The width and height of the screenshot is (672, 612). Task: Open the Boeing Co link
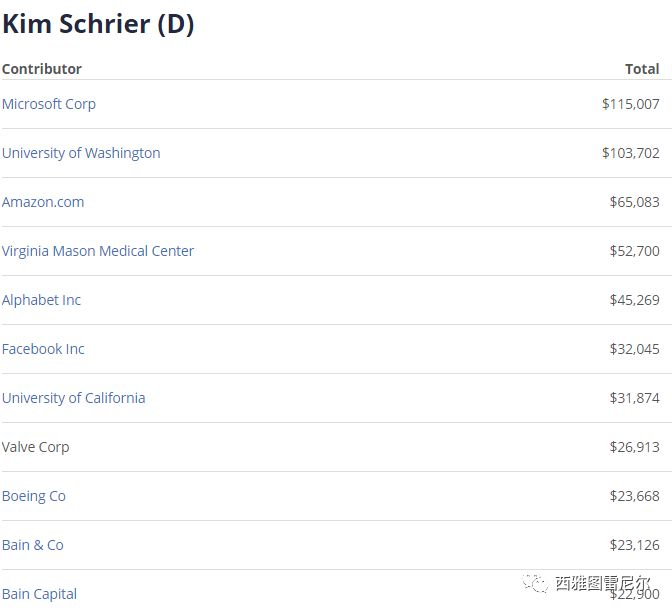(34, 496)
